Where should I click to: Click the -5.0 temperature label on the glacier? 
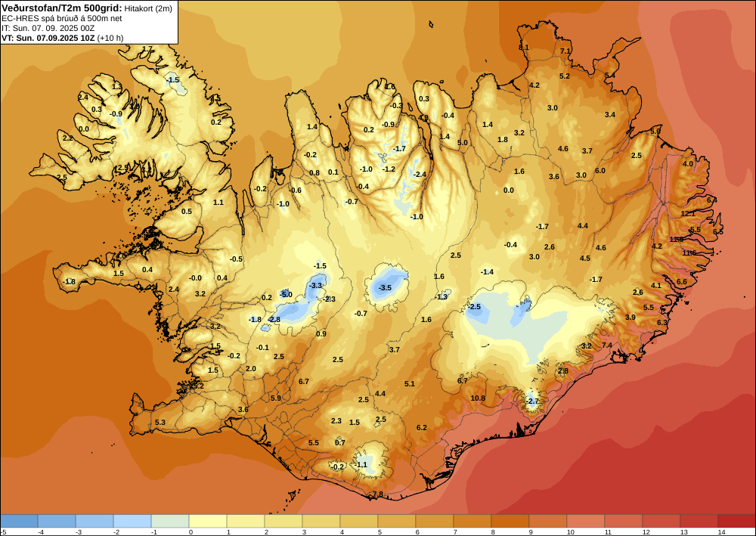(x=286, y=294)
